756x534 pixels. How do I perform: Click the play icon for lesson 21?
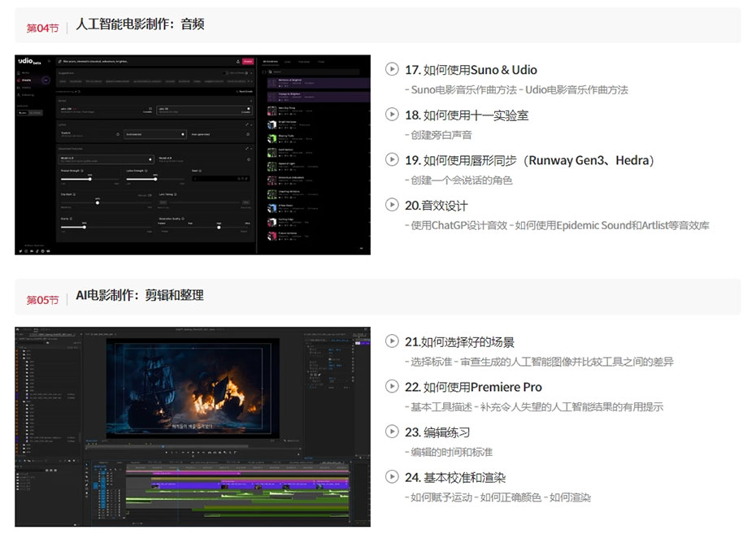[x=392, y=341]
